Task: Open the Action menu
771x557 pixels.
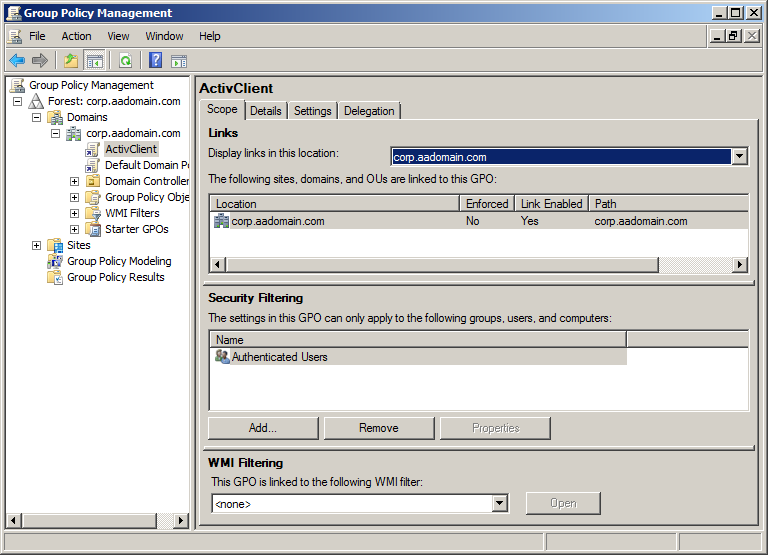Action: pyautogui.click(x=76, y=36)
